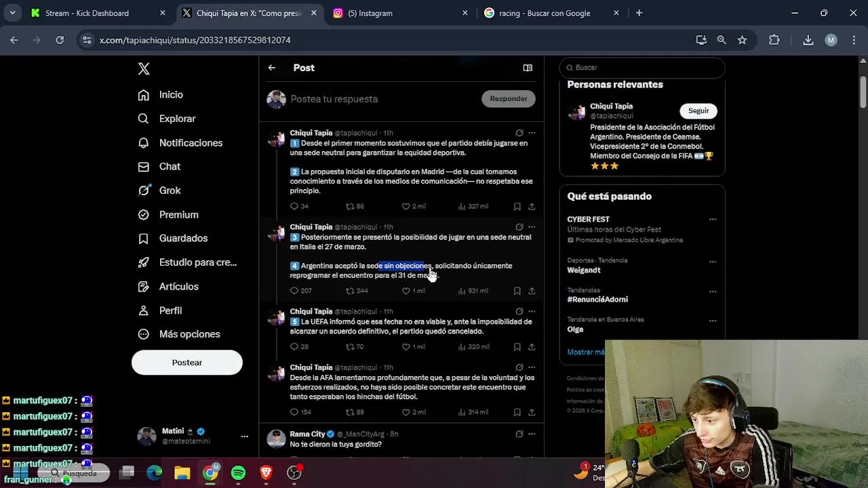
Task: Share the tweet with 327 mil views
Action: [x=532, y=206]
